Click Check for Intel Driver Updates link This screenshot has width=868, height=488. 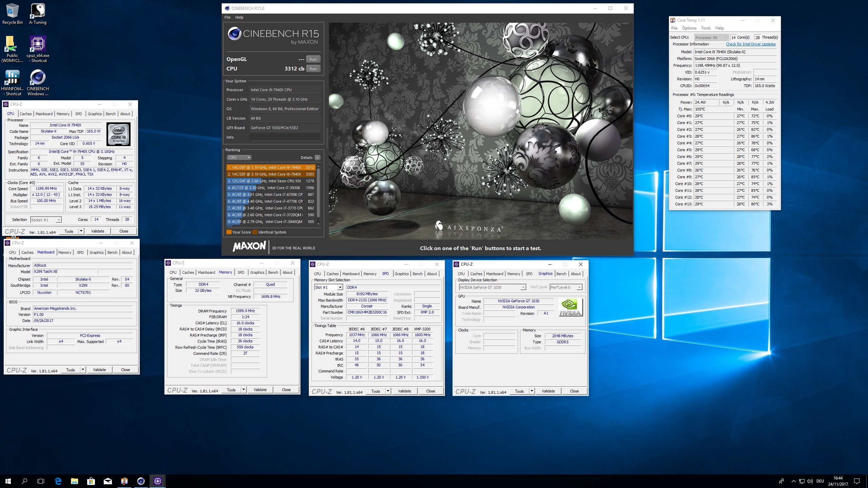click(751, 44)
